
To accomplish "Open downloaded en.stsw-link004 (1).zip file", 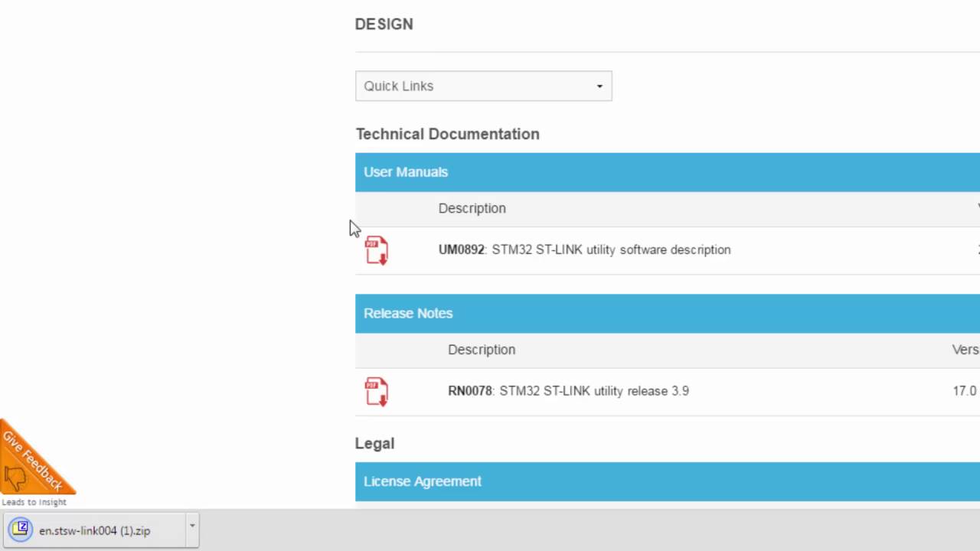I will tap(95, 530).
